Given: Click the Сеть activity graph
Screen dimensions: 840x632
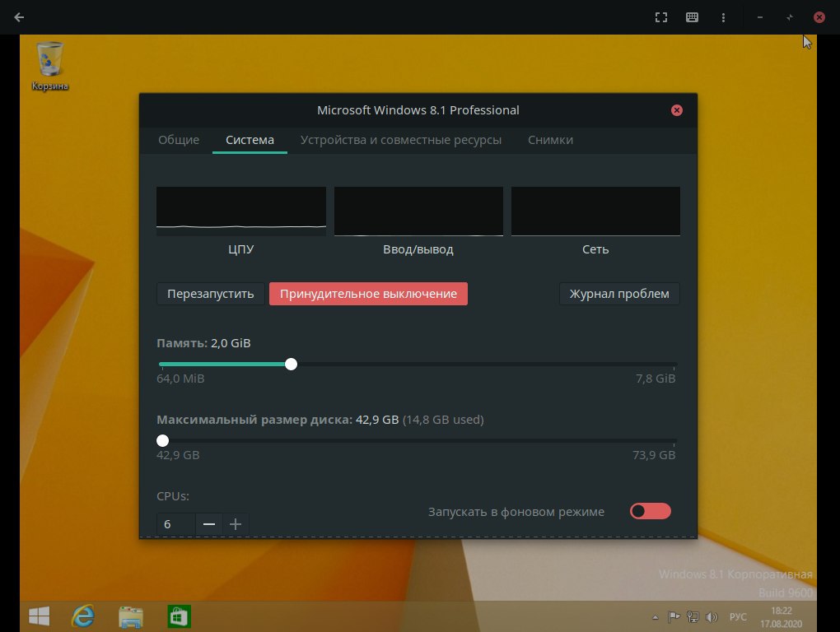Looking at the screenshot, I should click(x=595, y=211).
